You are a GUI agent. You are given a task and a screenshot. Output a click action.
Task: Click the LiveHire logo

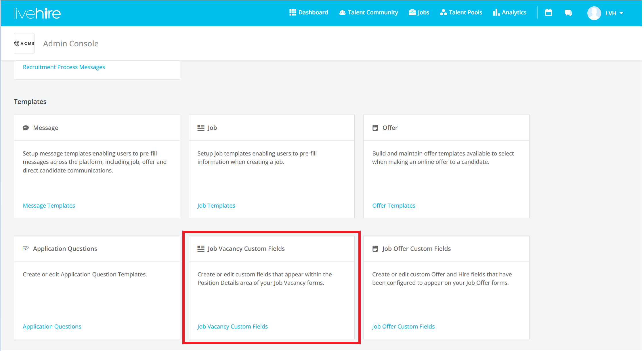[x=37, y=13]
